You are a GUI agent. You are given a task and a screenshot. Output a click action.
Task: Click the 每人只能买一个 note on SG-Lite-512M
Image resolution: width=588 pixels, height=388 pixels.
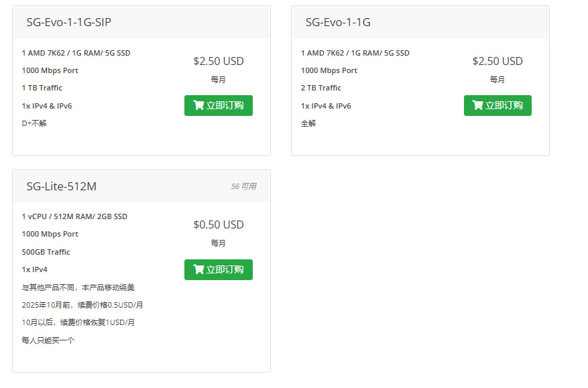(x=46, y=339)
